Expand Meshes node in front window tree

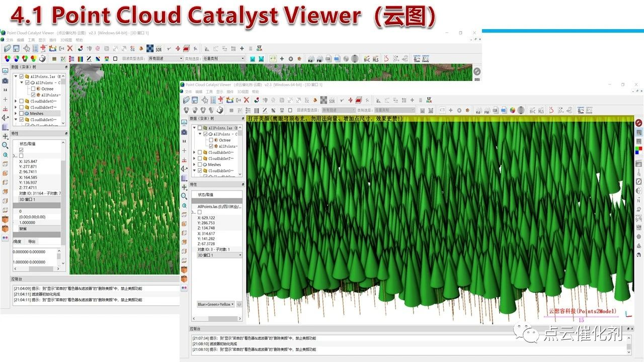click(x=195, y=164)
